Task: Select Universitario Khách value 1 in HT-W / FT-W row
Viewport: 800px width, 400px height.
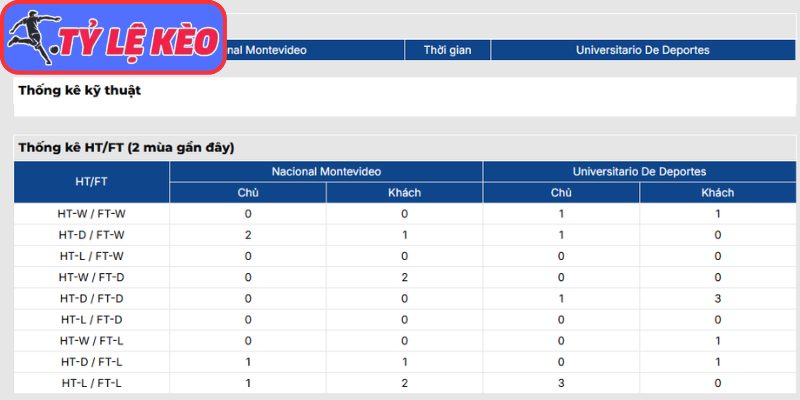Action: point(718,214)
